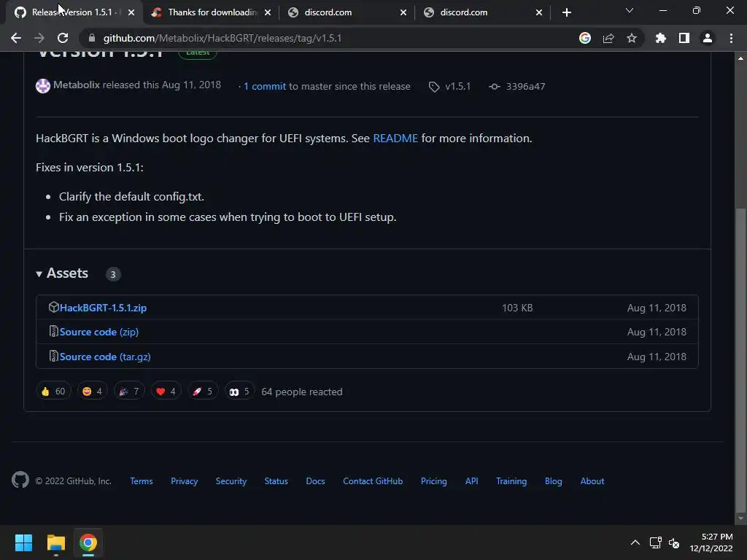Click the browser forward arrow

pos(39,38)
